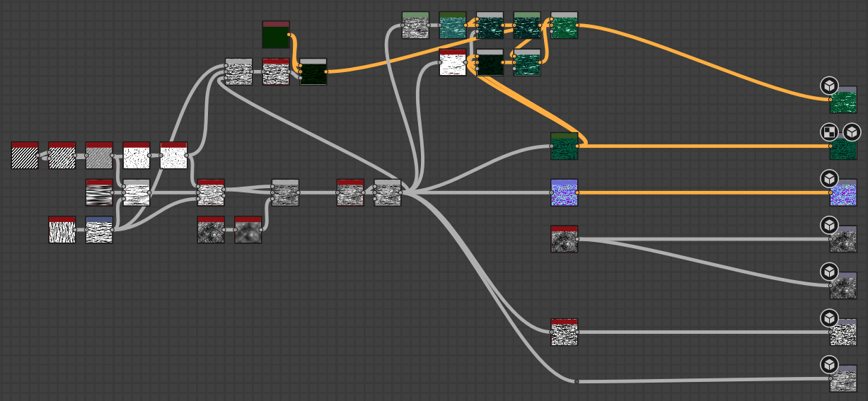Select the mostly white red-header node in second top row
The height and width of the screenshot is (401, 868).
click(453, 63)
